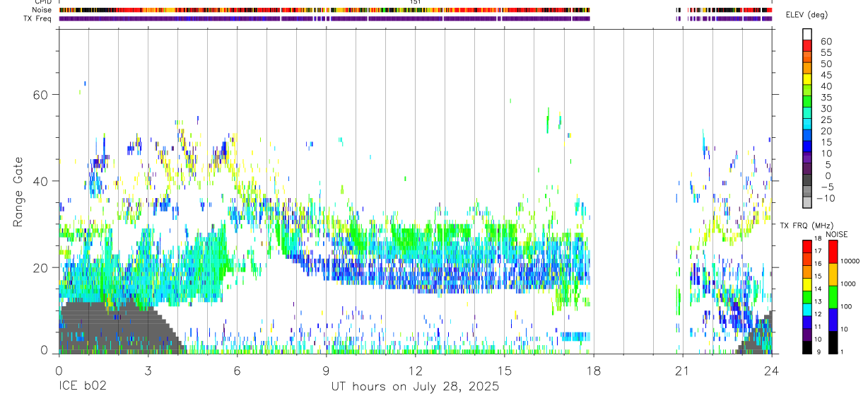Click UT hour axis tick 9

click(326, 370)
